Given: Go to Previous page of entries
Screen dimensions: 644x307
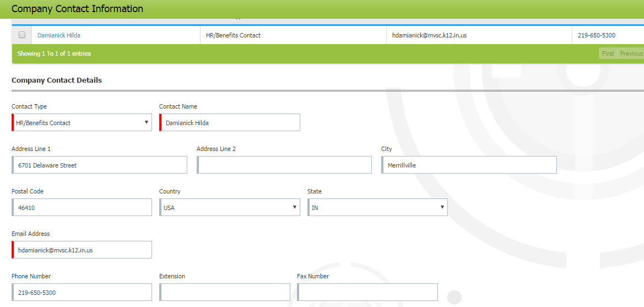Looking at the screenshot, I should click(631, 53).
